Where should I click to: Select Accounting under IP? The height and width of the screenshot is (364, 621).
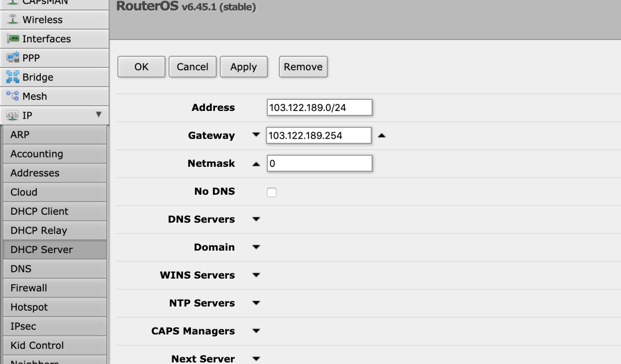tap(54, 154)
